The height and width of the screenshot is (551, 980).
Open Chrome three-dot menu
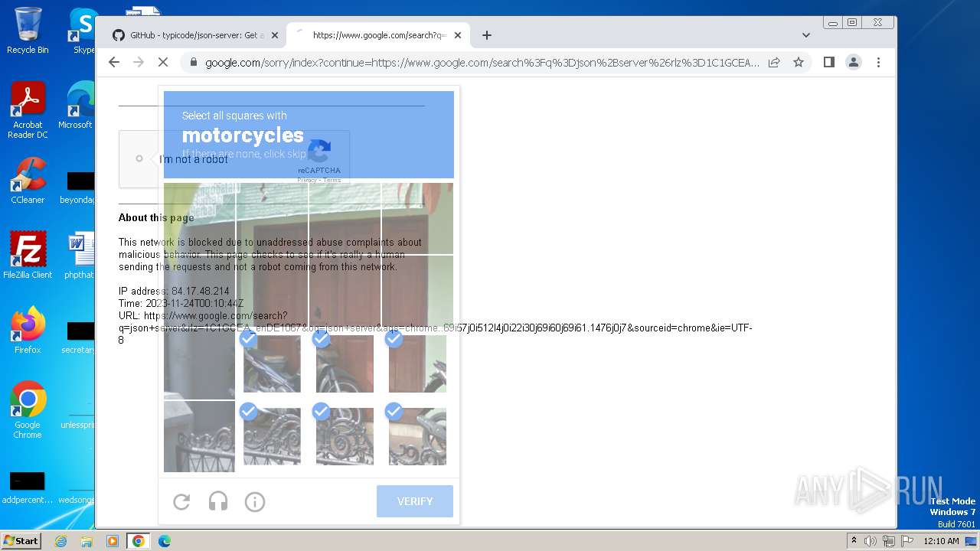[x=878, y=62]
